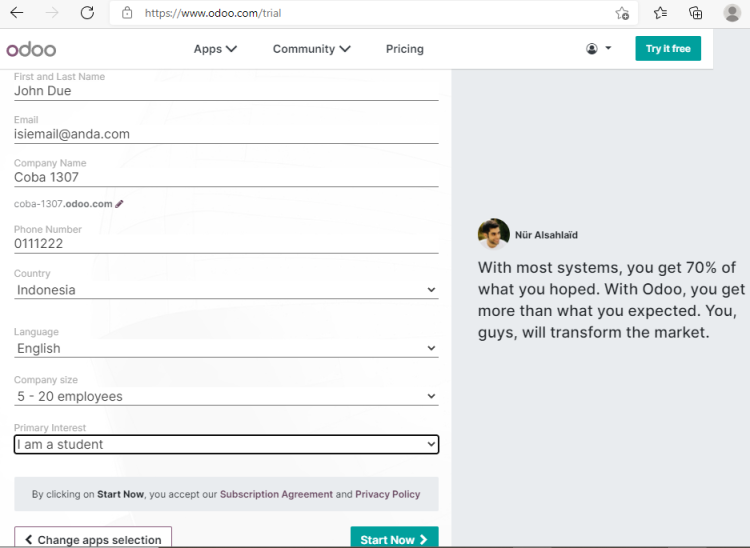The width and height of the screenshot is (750, 548).
Task: Open the user account menu icon
Action: pyautogui.click(x=598, y=48)
